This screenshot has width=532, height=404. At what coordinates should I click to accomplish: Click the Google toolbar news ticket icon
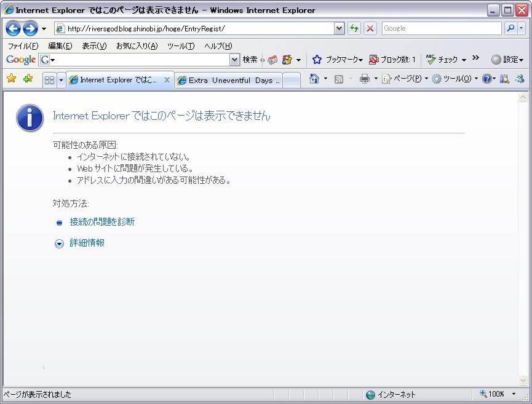[272, 60]
